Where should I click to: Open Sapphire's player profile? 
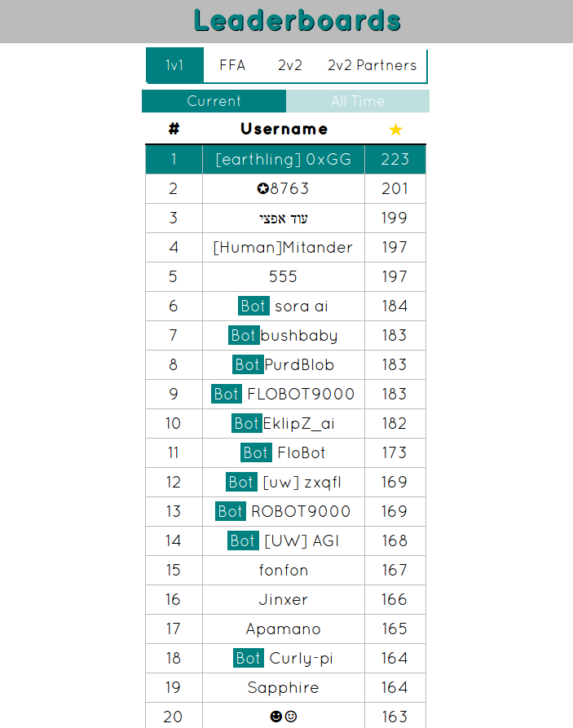click(x=284, y=687)
